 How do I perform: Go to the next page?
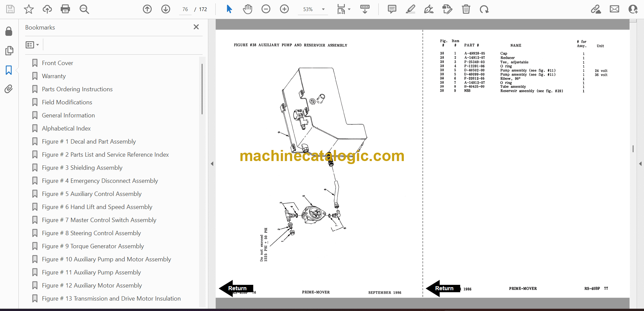click(x=166, y=9)
